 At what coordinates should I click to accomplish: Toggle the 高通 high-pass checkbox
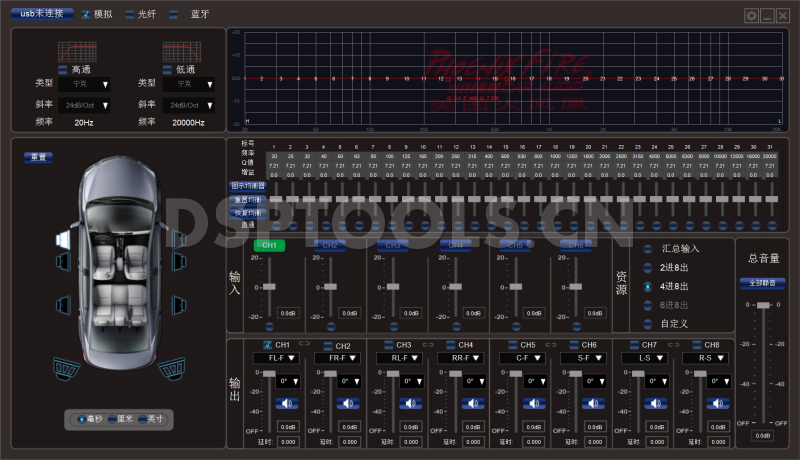point(64,69)
